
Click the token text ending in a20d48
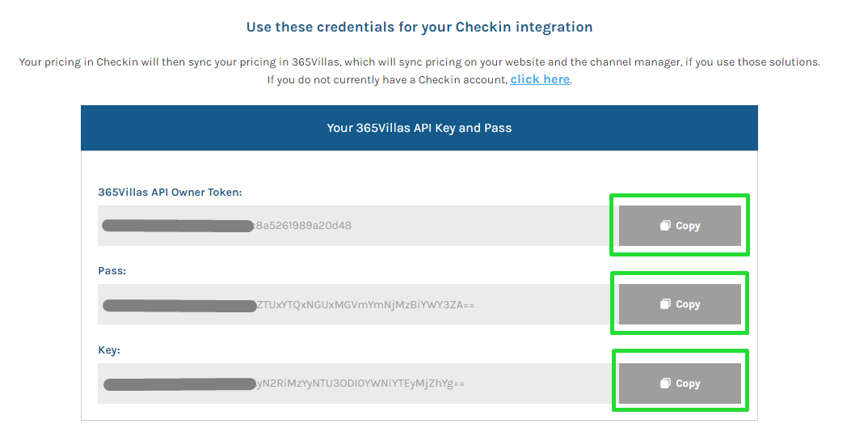click(302, 226)
